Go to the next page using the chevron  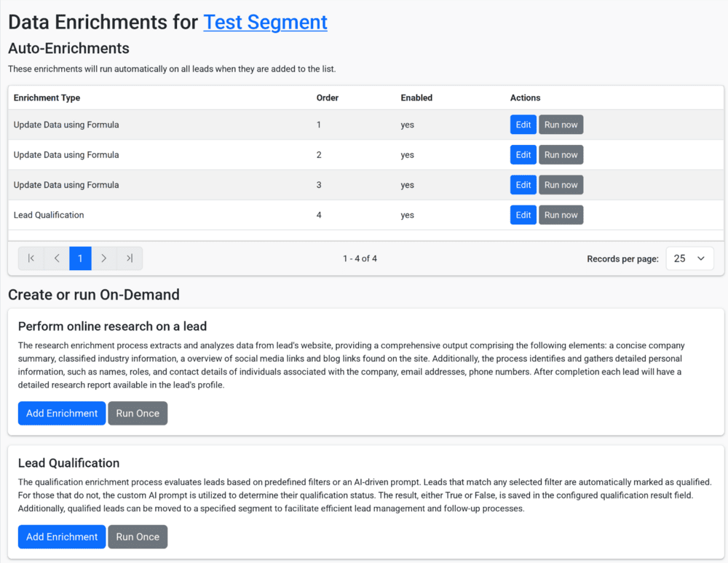tap(104, 258)
